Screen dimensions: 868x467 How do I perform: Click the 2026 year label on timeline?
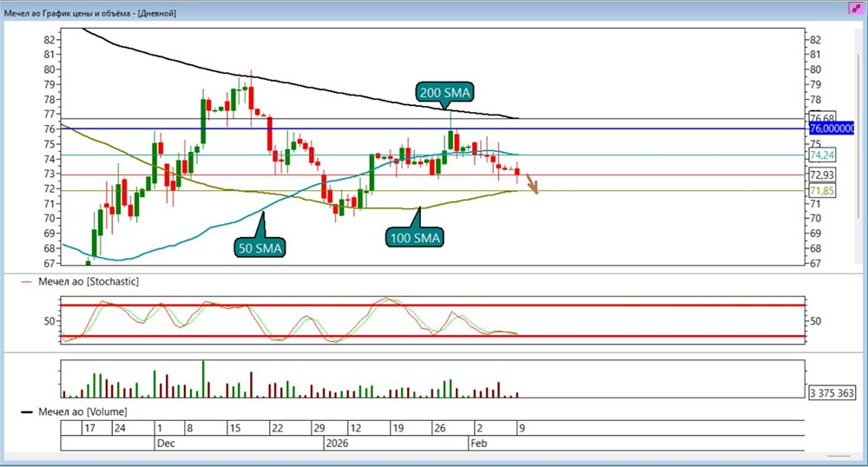[x=337, y=444]
